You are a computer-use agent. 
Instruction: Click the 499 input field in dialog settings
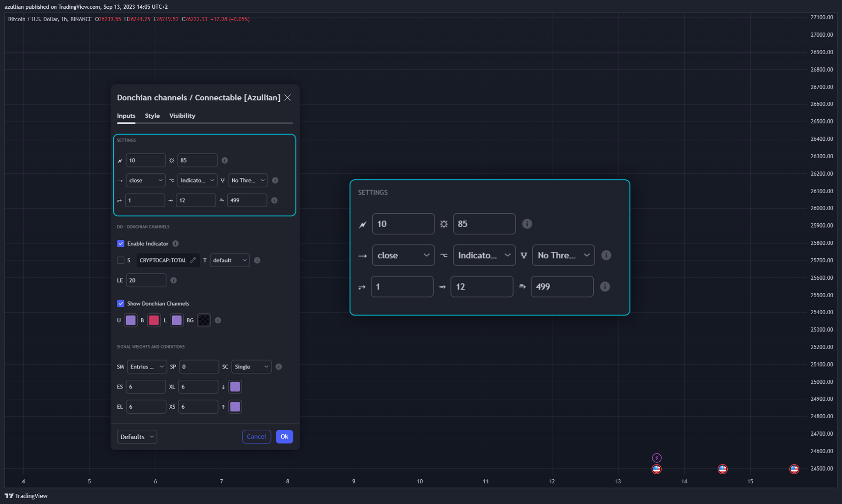tap(247, 200)
